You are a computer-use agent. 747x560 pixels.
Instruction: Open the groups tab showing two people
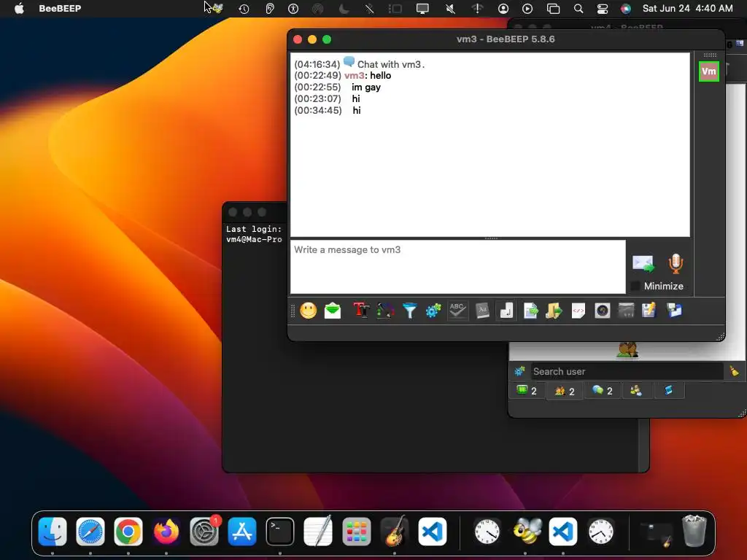[565, 391]
